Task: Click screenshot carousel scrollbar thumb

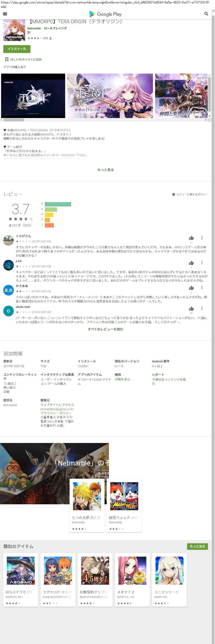Action: tap(14, 120)
